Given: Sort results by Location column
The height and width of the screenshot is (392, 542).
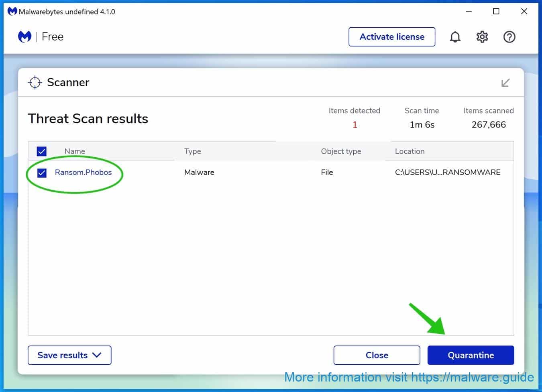Looking at the screenshot, I should coord(410,151).
